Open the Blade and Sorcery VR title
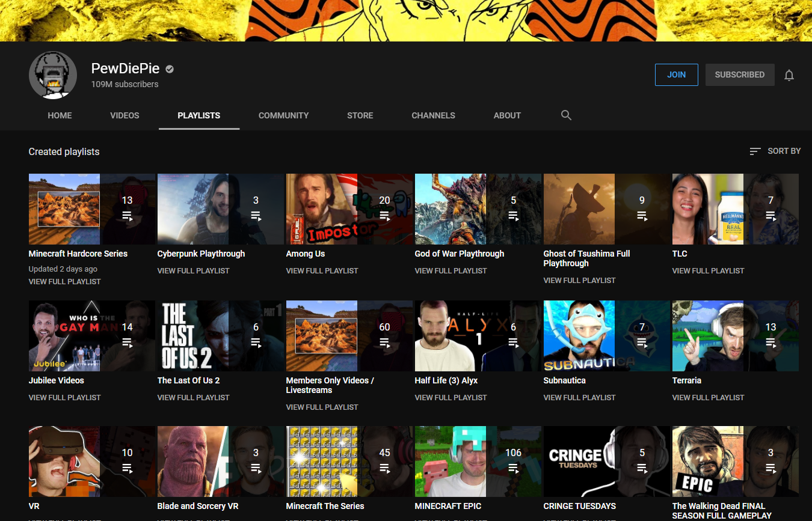The height and width of the screenshot is (521, 812). coord(198,506)
